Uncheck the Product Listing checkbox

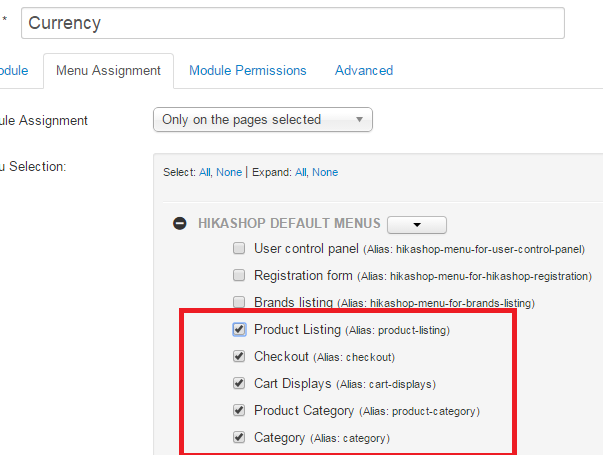(x=239, y=329)
